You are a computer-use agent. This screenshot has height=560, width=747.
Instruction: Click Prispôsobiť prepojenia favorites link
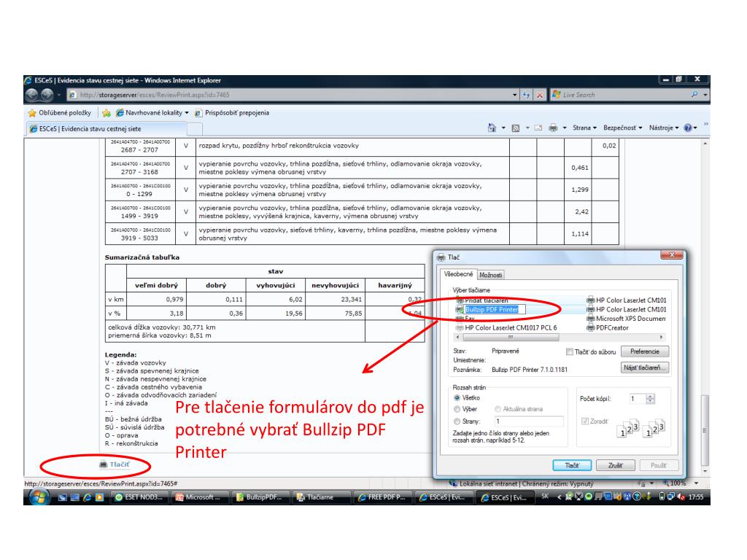(x=232, y=113)
